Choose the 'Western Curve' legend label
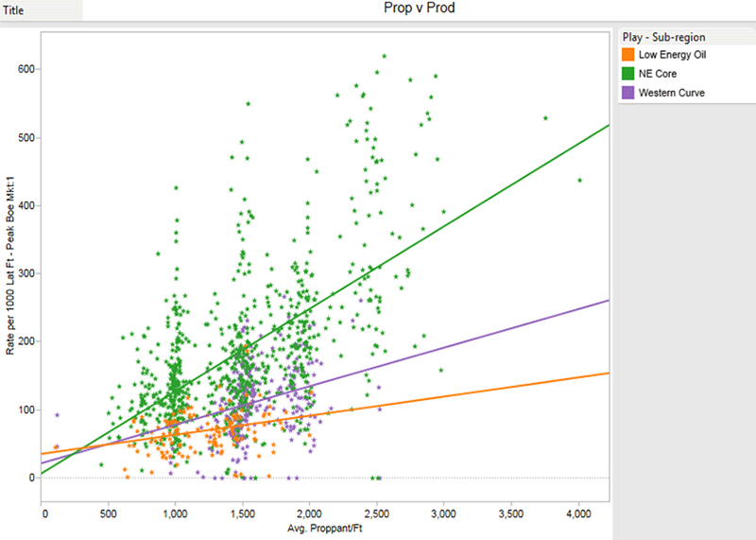Screen dimensions: 756x540 (x=671, y=93)
